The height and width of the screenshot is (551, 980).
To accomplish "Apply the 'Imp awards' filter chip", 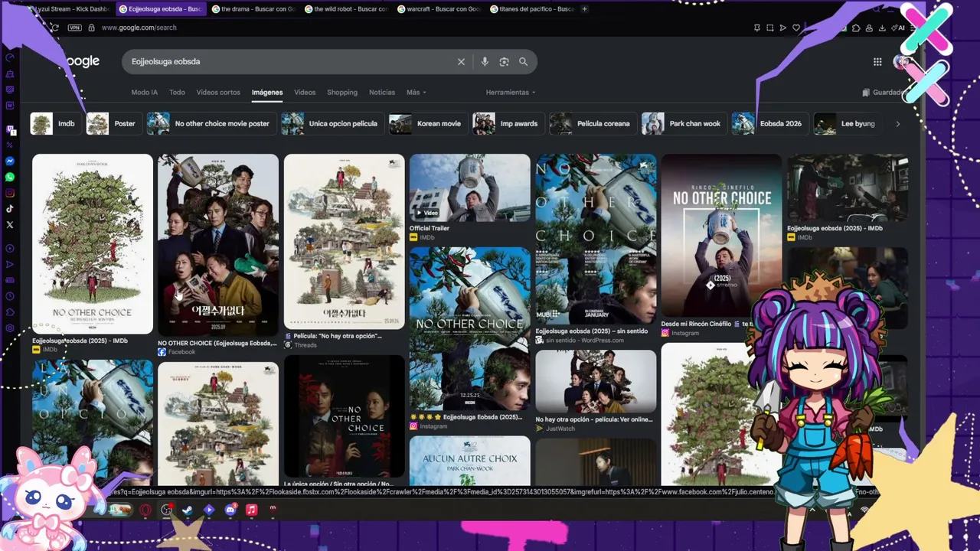I will point(508,124).
